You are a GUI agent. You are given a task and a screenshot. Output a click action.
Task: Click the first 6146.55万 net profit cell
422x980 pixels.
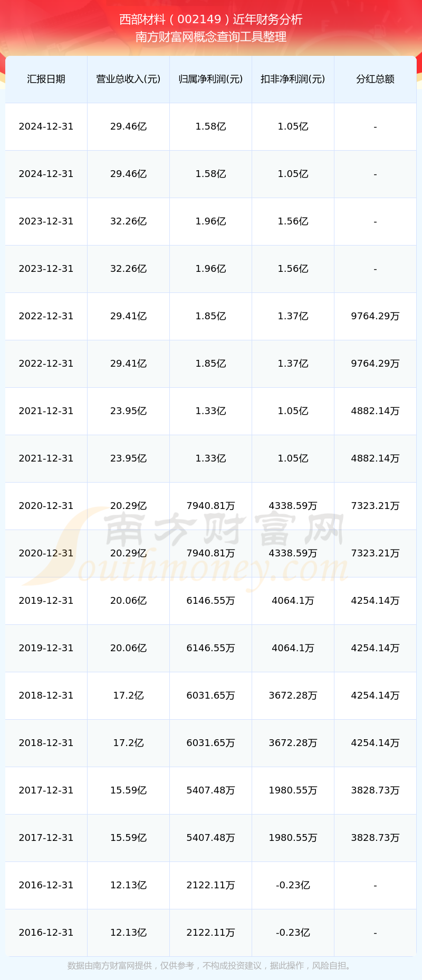[210, 601]
